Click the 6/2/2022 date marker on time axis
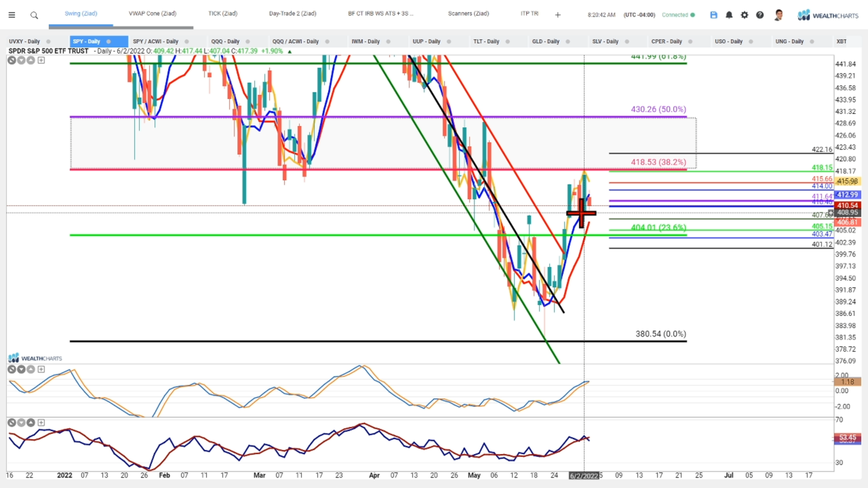Screen dimensions: 868x488 pyautogui.click(x=584, y=476)
